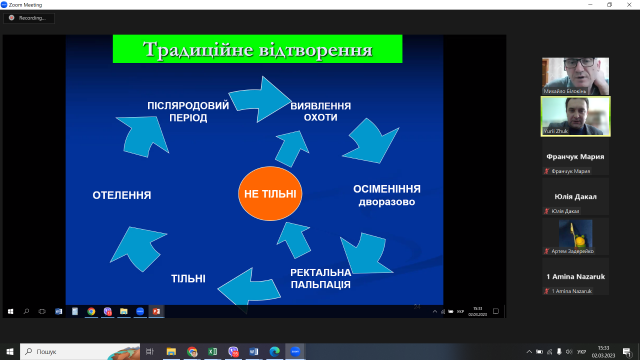Viewport: 640px width, 360px height.
Task: Click Start button in shared screen taskbar
Action: point(10,311)
